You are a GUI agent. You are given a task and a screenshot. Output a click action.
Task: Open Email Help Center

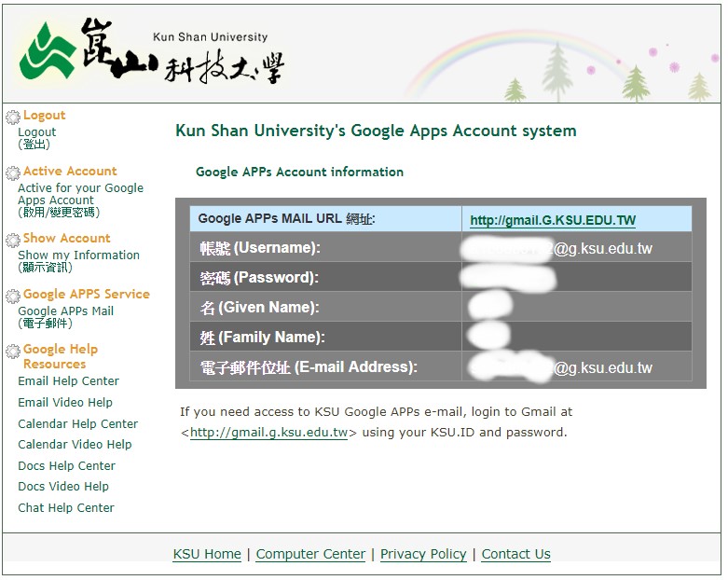[x=68, y=381]
